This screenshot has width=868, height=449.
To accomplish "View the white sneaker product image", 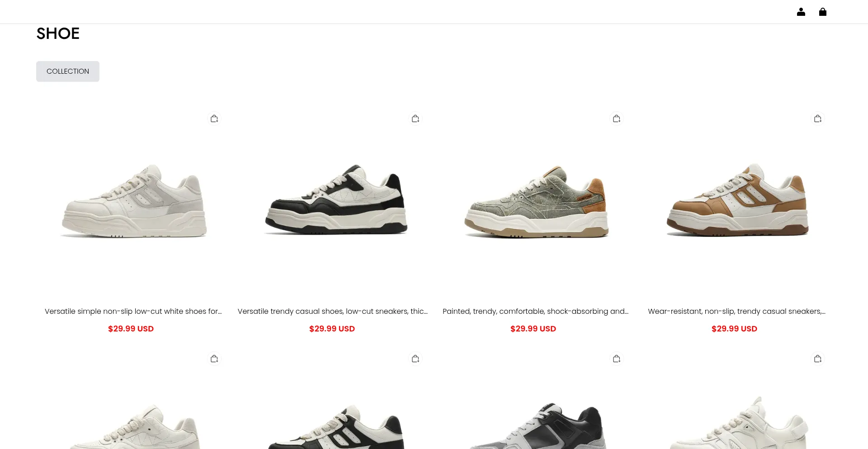I will pos(133,201).
